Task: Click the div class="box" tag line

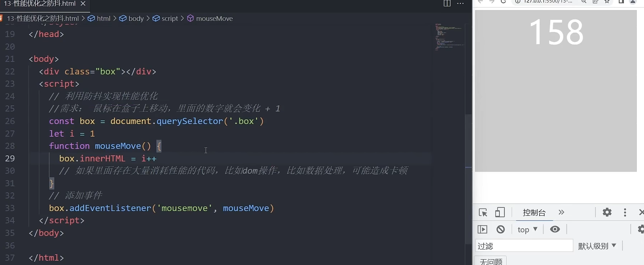Action: (x=97, y=72)
